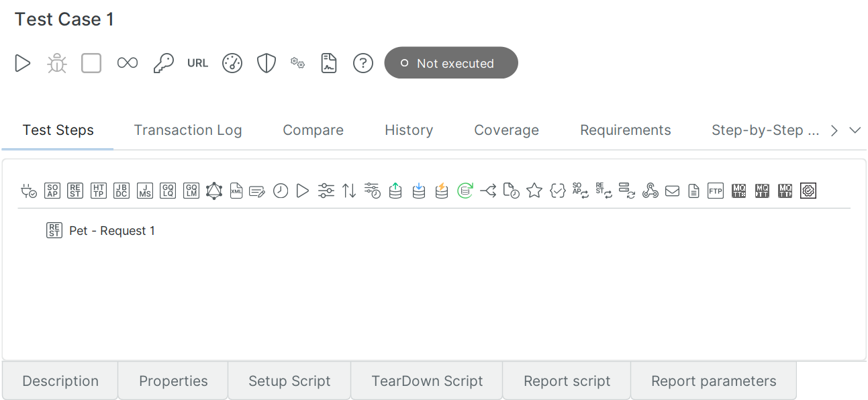Click the URL endpoint icon
This screenshot has height=400, width=868.
click(197, 63)
